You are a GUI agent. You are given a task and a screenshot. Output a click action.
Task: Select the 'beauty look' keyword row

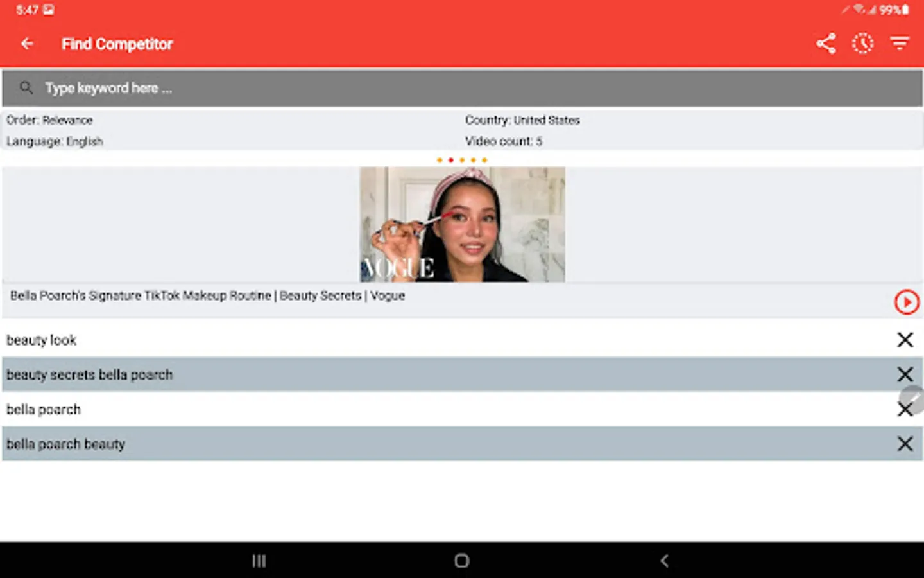tap(462, 340)
